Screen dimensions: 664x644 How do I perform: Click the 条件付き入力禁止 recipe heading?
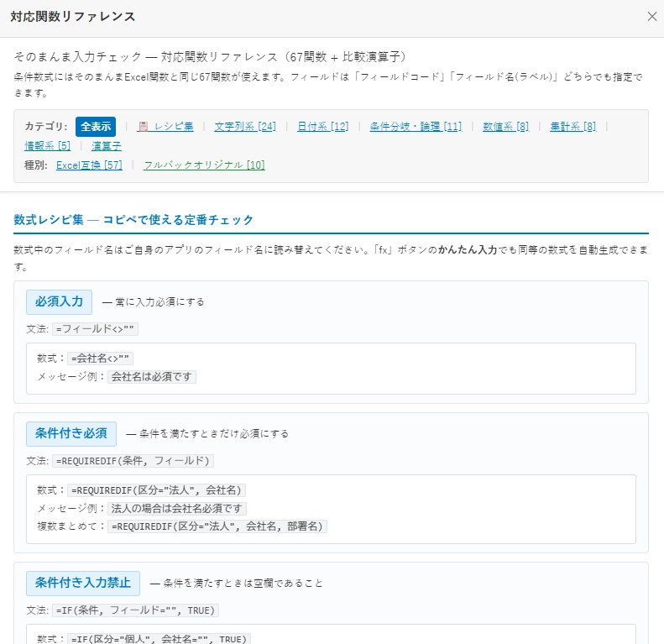83,584
